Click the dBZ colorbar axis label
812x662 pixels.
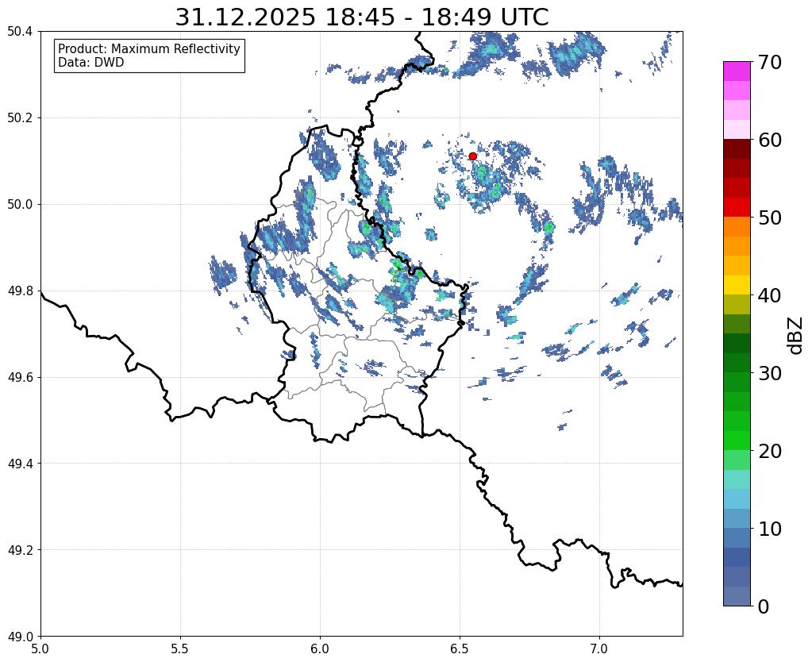pos(796,336)
